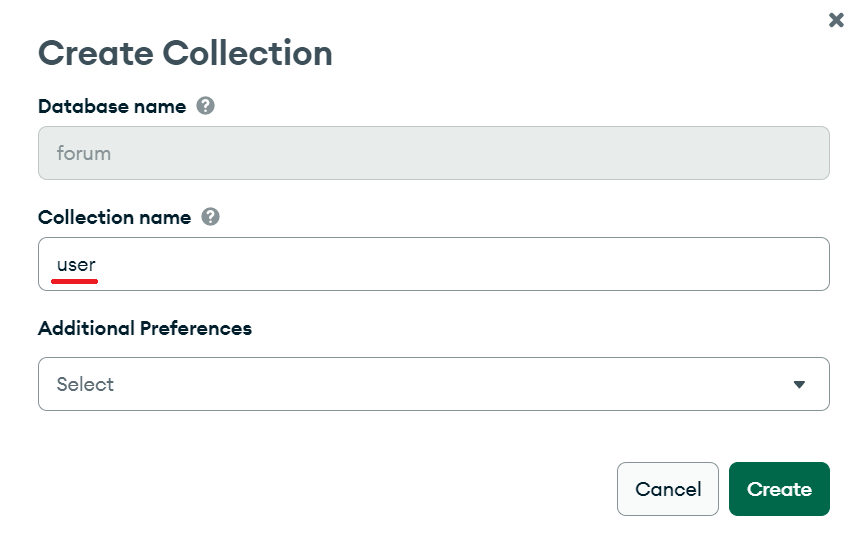Open the Additional Preferences Select dropdown
The width and height of the screenshot is (857, 536).
point(433,384)
